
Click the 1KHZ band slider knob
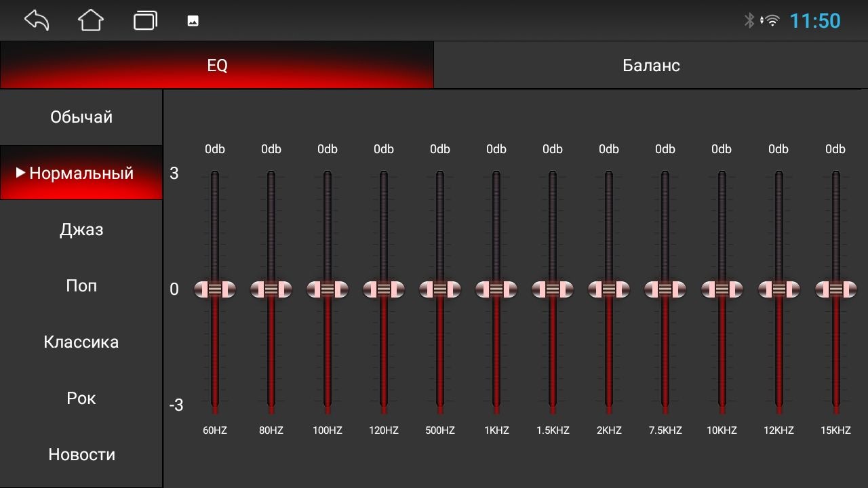point(496,289)
